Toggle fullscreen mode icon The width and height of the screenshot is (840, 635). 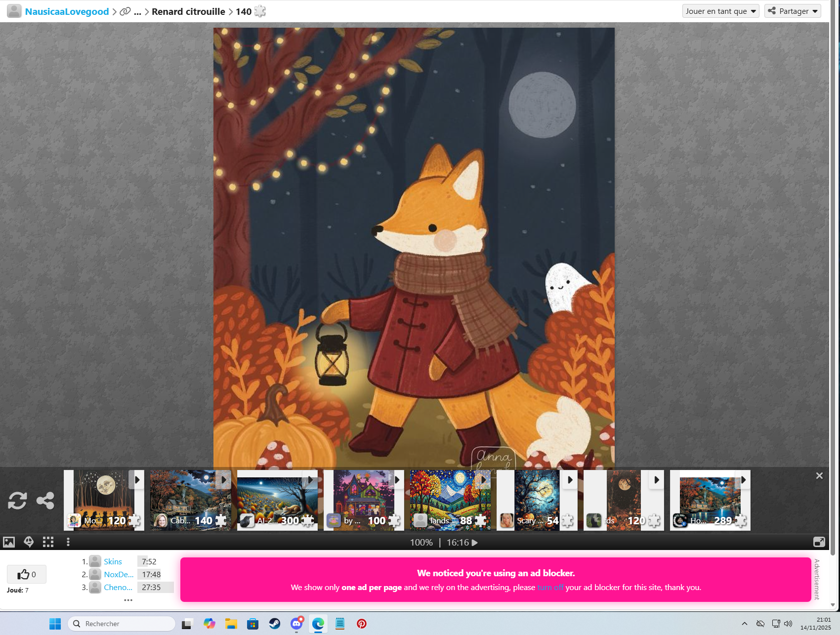(x=819, y=542)
